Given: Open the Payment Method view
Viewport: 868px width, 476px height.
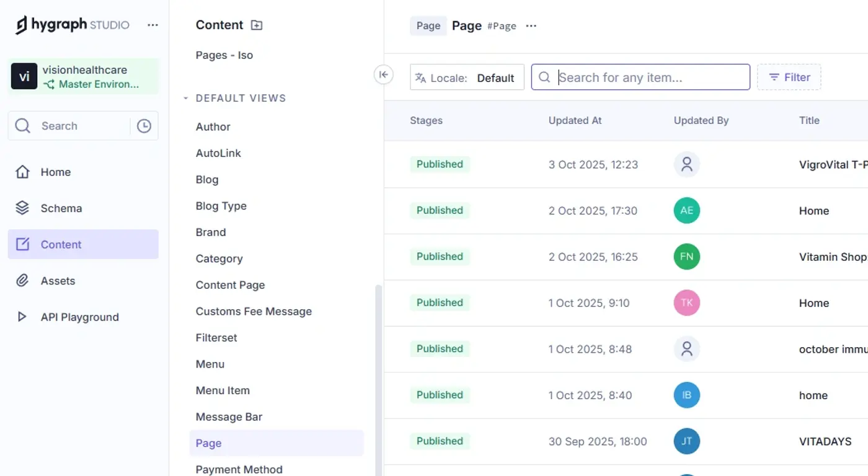Looking at the screenshot, I should click(239, 469).
